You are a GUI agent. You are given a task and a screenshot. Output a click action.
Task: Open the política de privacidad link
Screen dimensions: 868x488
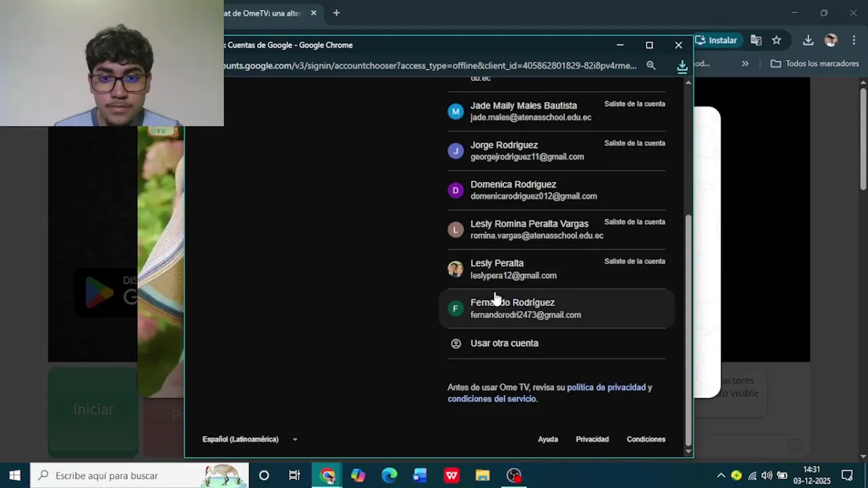[606, 388]
